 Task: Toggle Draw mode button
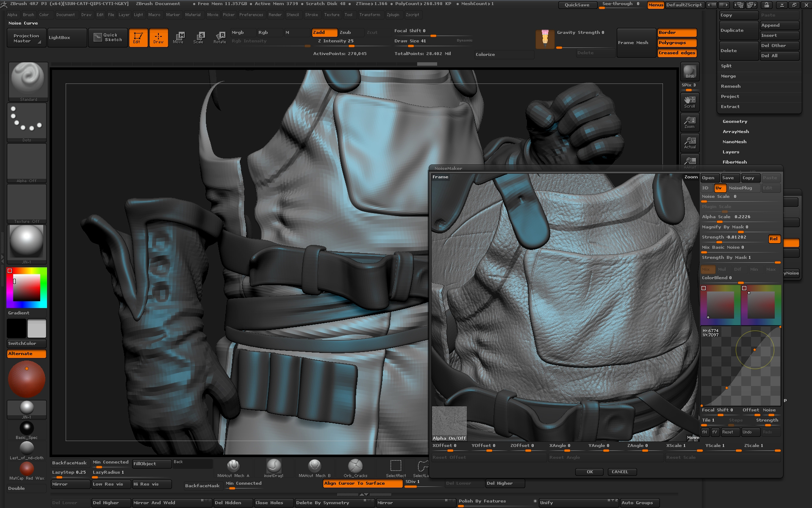[x=158, y=37]
